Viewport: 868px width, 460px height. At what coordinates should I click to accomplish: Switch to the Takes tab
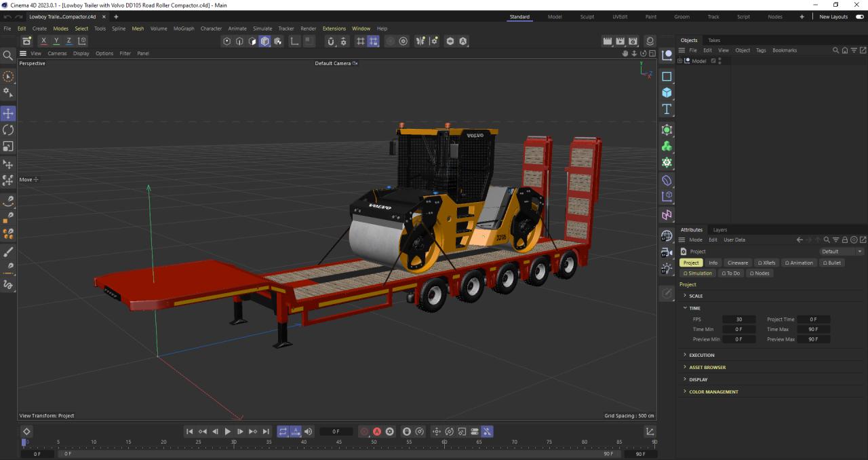pos(714,40)
